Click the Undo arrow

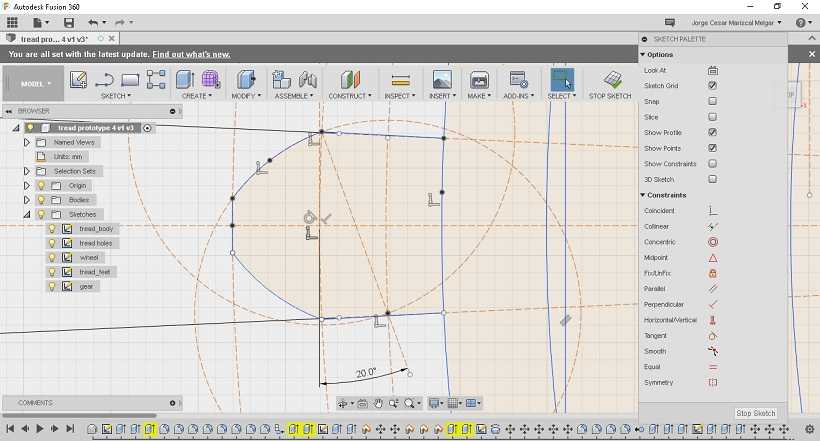(x=94, y=22)
